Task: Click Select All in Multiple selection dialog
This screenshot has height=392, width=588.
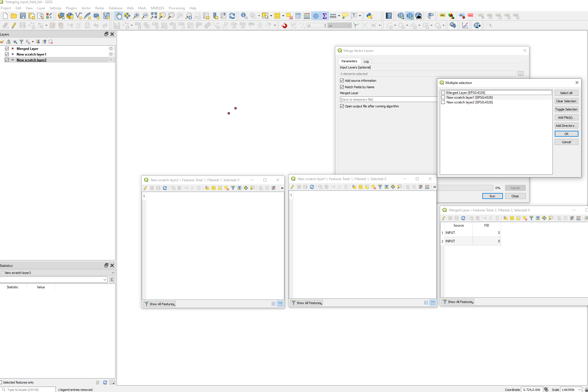Action: tap(566, 93)
